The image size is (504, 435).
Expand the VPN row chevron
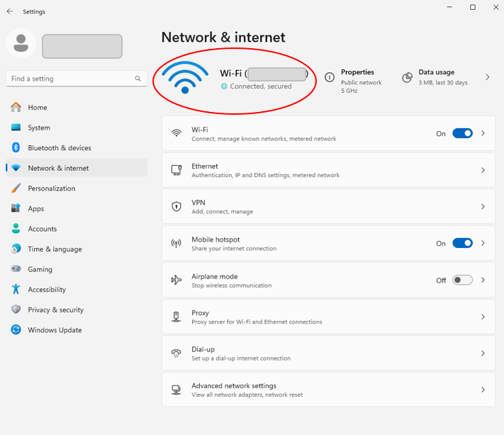tap(483, 207)
